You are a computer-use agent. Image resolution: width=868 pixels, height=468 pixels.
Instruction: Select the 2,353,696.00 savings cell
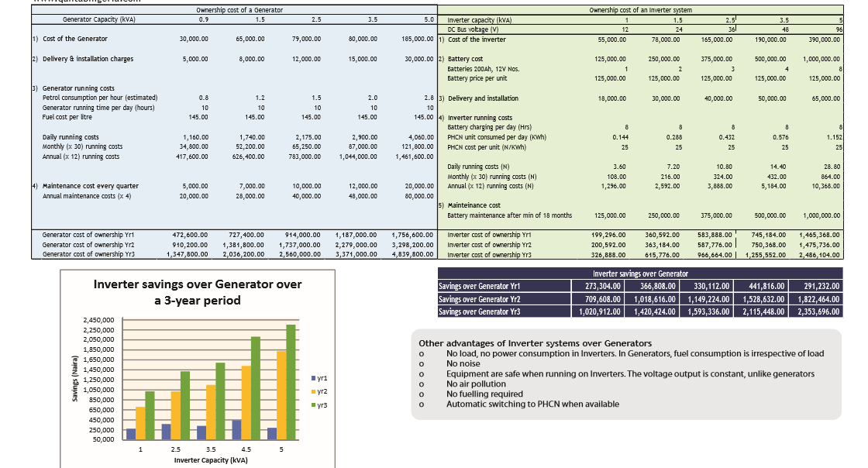point(818,312)
